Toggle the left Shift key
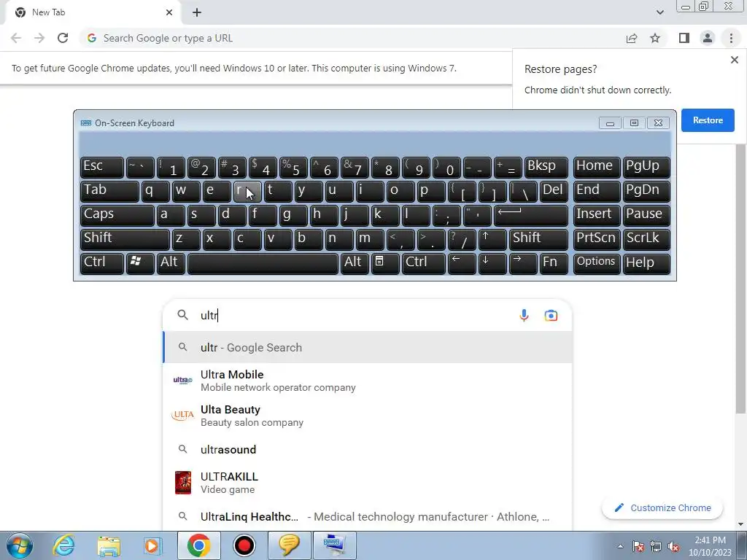This screenshot has height=560, width=747. click(124, 238)
